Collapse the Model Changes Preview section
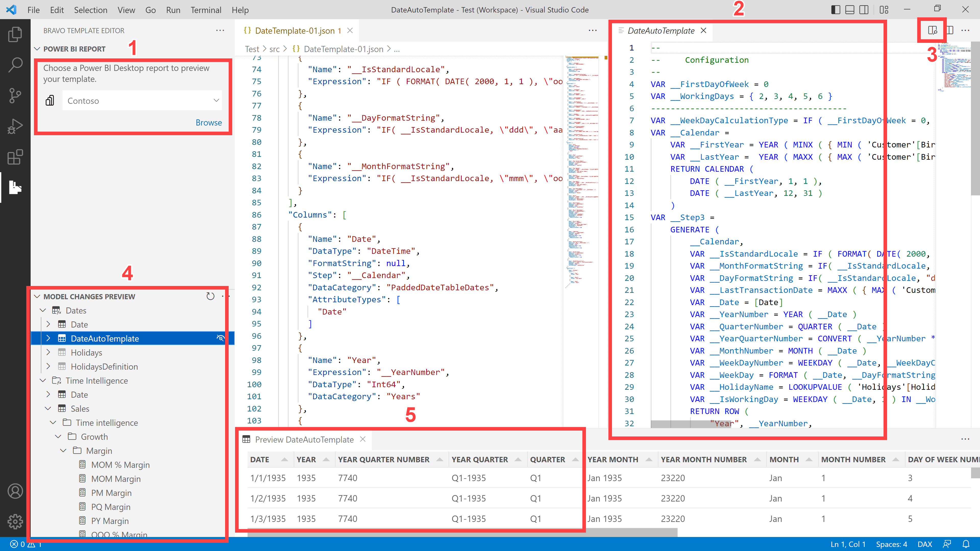Screen dimensions: 980x551 coord(37,296)
